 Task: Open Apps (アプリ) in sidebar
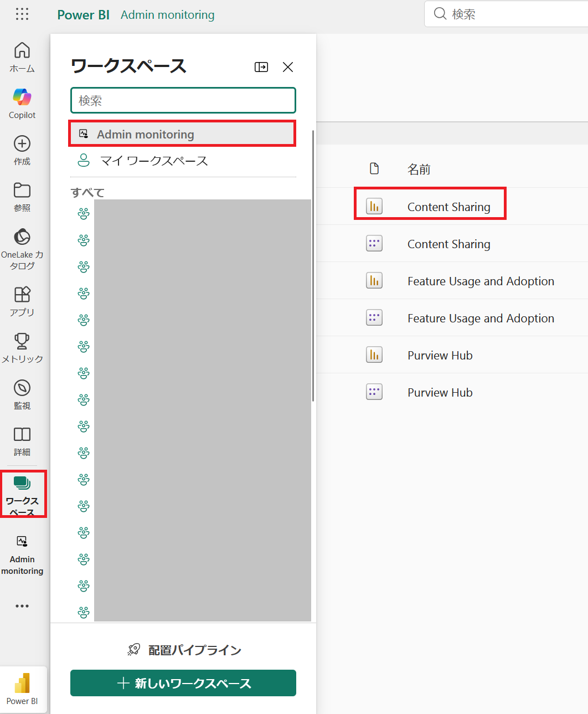coord(22,301)
